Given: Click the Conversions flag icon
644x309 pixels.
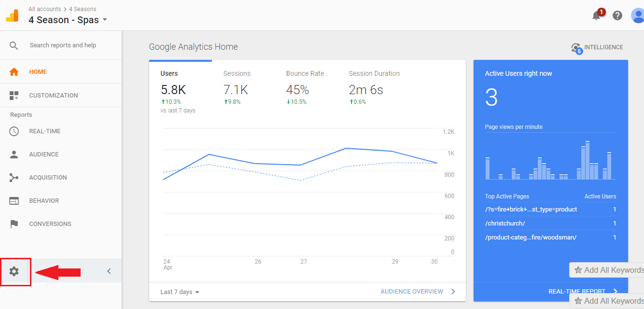Looking at the screenshot, I should [14, 224].
